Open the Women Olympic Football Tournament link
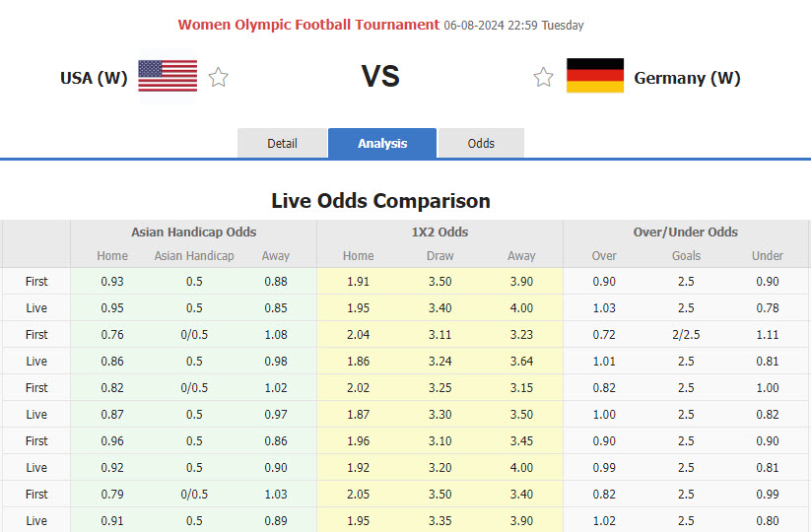Screen dimensions: 811x532 308,25
